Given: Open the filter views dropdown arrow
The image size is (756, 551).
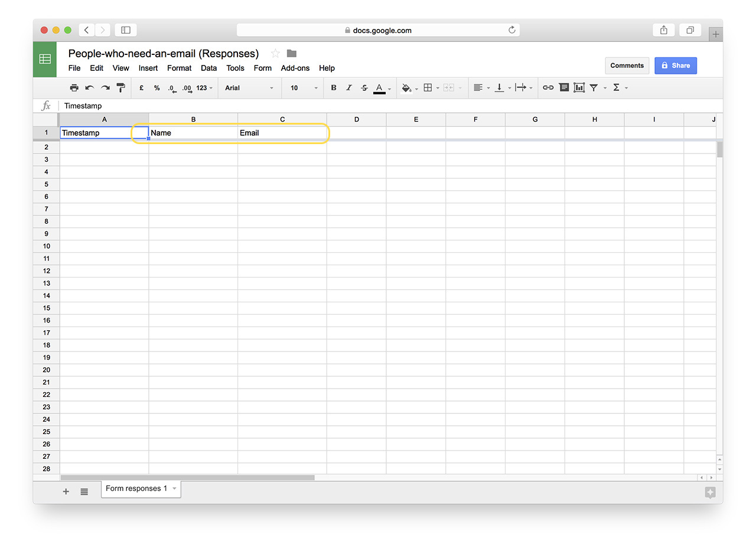Looking at the screenshot, I should coord(605,89).
